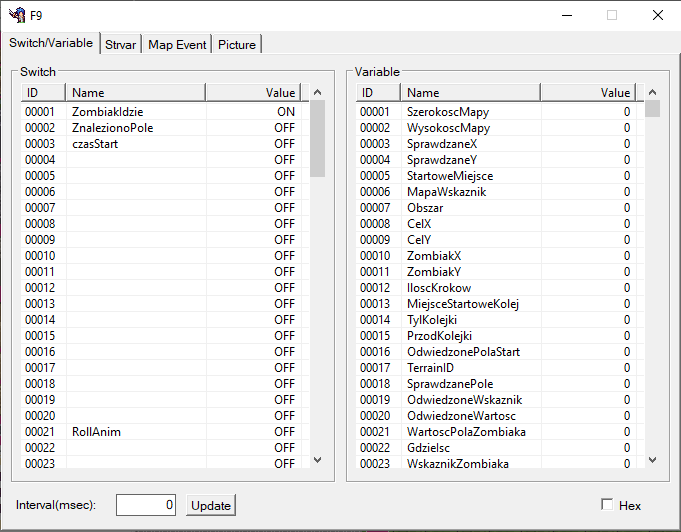Select variable OdwiedzoneWskaznik
The width and height of the screenshot is (681, 532).
500,400
